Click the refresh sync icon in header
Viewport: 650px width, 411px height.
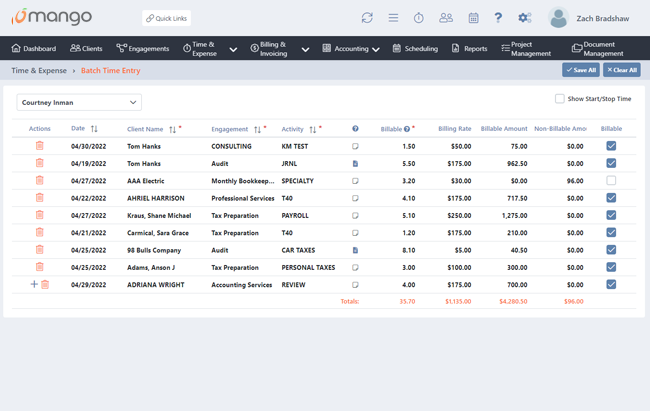tap(367, 18)
